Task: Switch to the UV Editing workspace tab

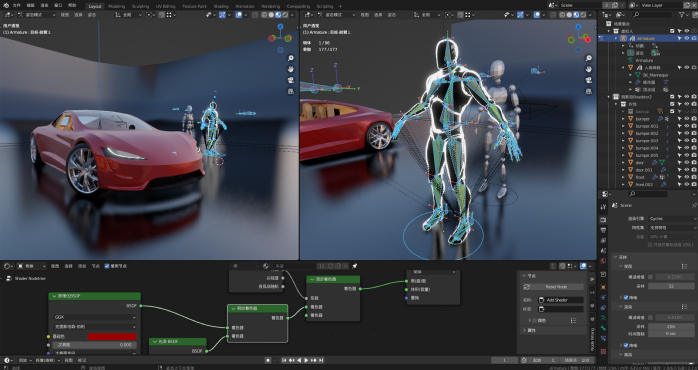Action: pos(166,6)
